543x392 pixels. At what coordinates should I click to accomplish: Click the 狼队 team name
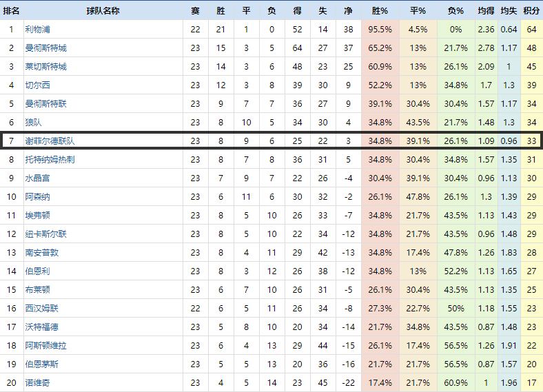point(33,123)
